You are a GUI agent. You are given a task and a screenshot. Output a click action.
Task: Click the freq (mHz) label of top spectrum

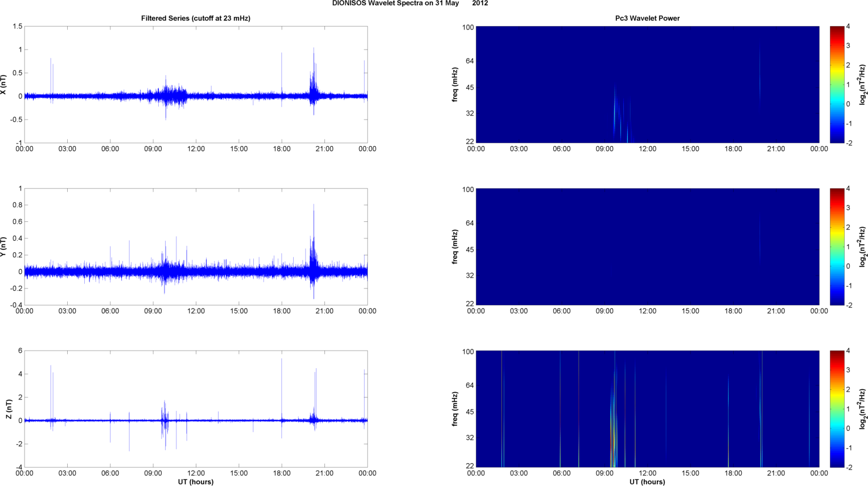pos(455,85)
